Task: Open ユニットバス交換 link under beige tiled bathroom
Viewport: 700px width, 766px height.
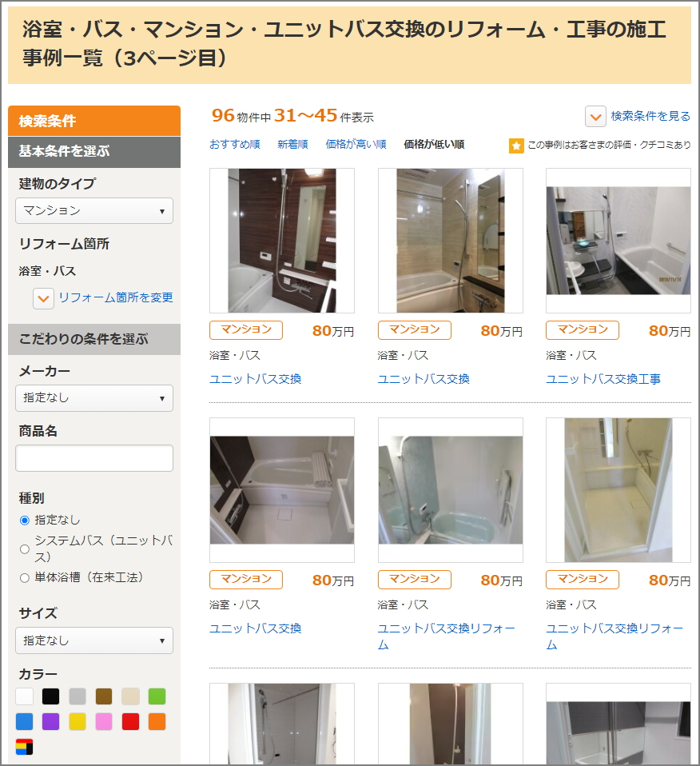Action: [x=424, y=379]
